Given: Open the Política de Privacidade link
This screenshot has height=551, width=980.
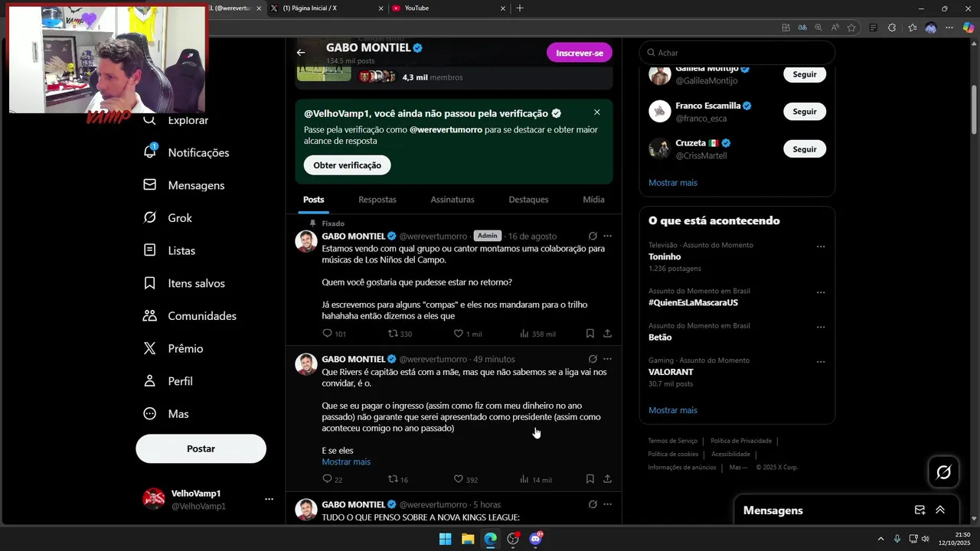Looking at the screenshot, I should [741, 441].
